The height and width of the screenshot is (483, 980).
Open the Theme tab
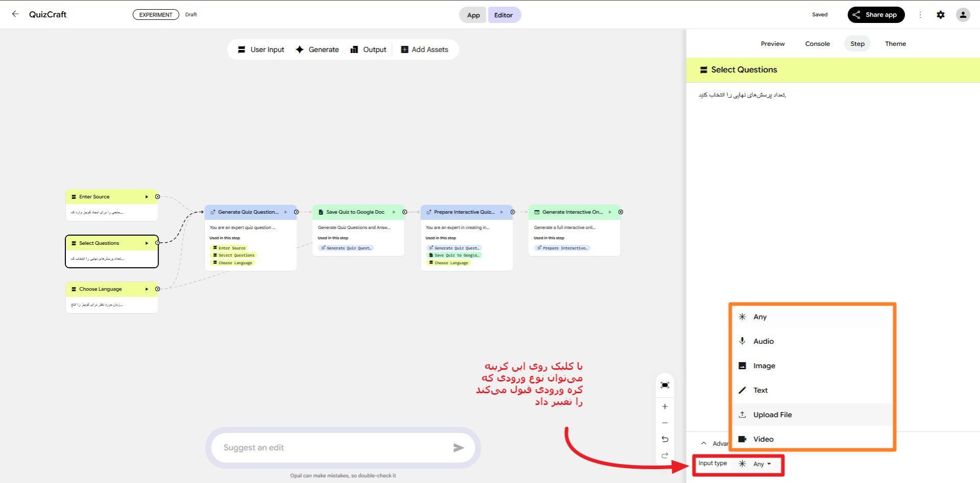pyautogui.click(x=895, y=43)
